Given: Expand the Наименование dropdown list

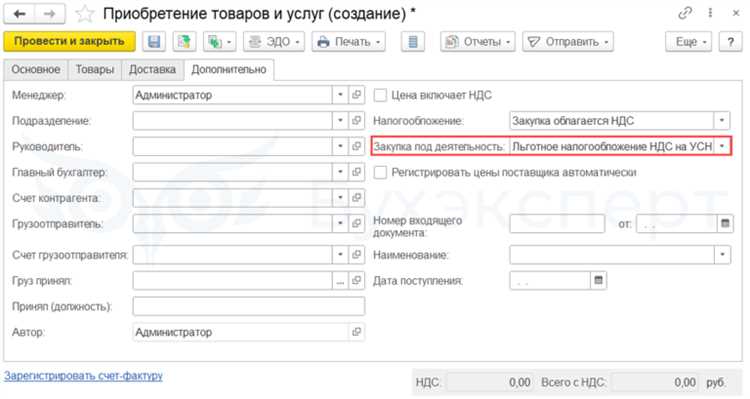Looking at the screenshot, I should pyautogui.click(x=722, y=255).
